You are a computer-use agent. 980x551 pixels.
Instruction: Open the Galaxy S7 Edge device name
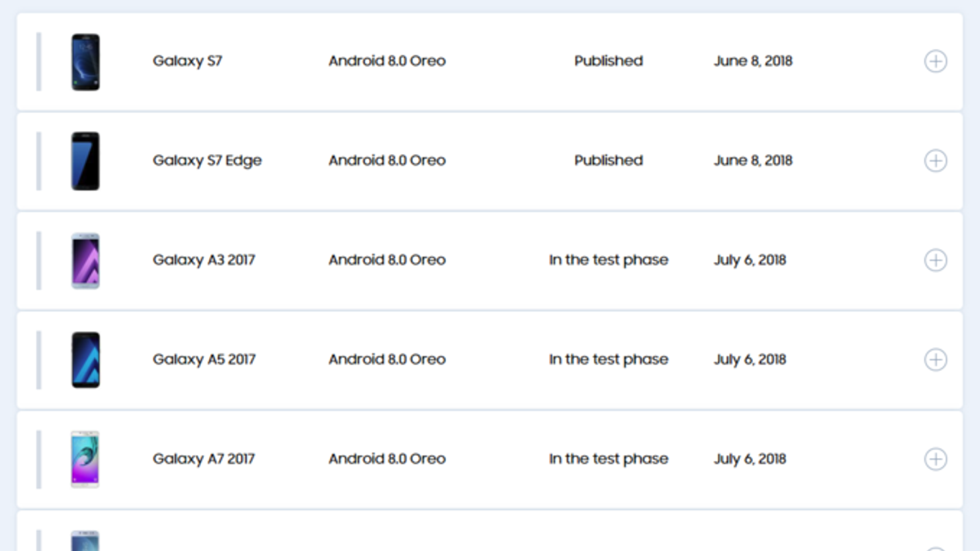(207, 160)
